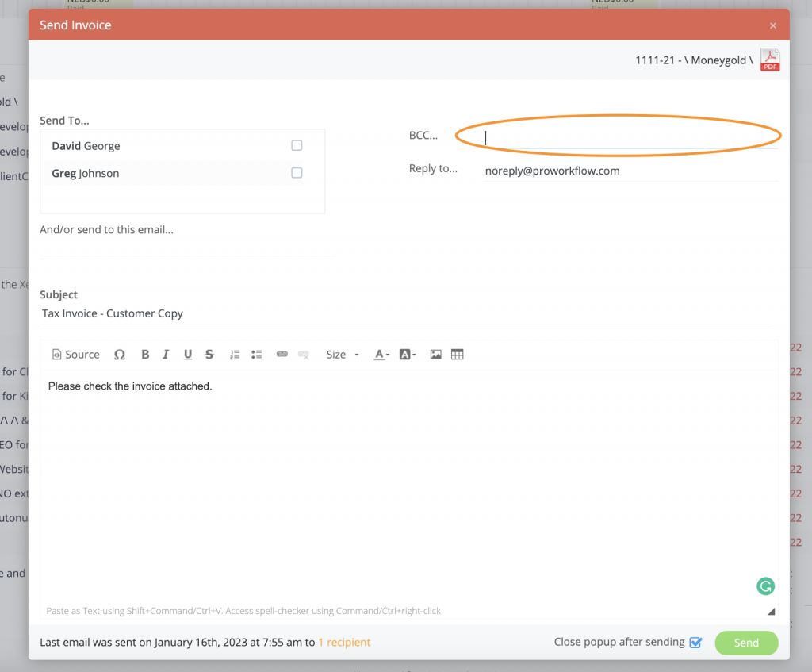This screenshot has height=672, width=812.
Task: Edit the Subject field text
Action: coord(405,313)
